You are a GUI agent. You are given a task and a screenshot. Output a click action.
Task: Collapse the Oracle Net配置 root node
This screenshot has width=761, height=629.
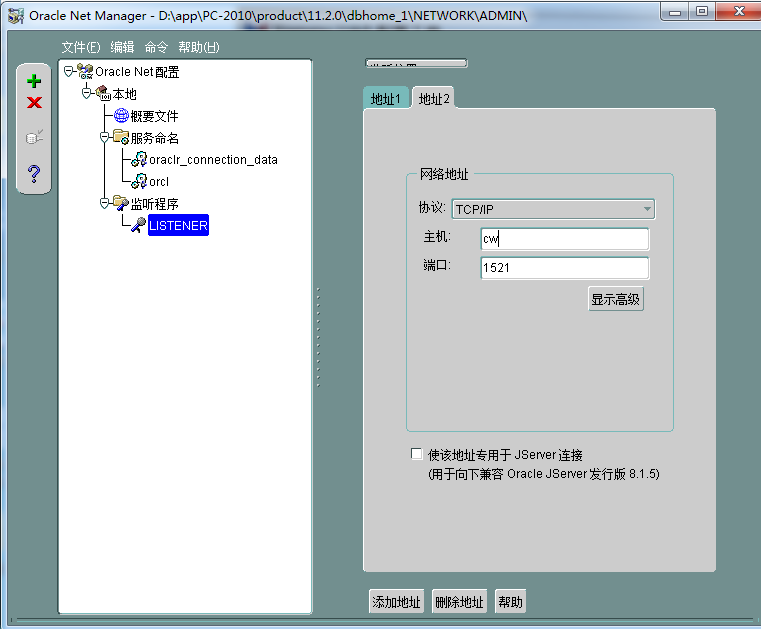click(68, 72)
